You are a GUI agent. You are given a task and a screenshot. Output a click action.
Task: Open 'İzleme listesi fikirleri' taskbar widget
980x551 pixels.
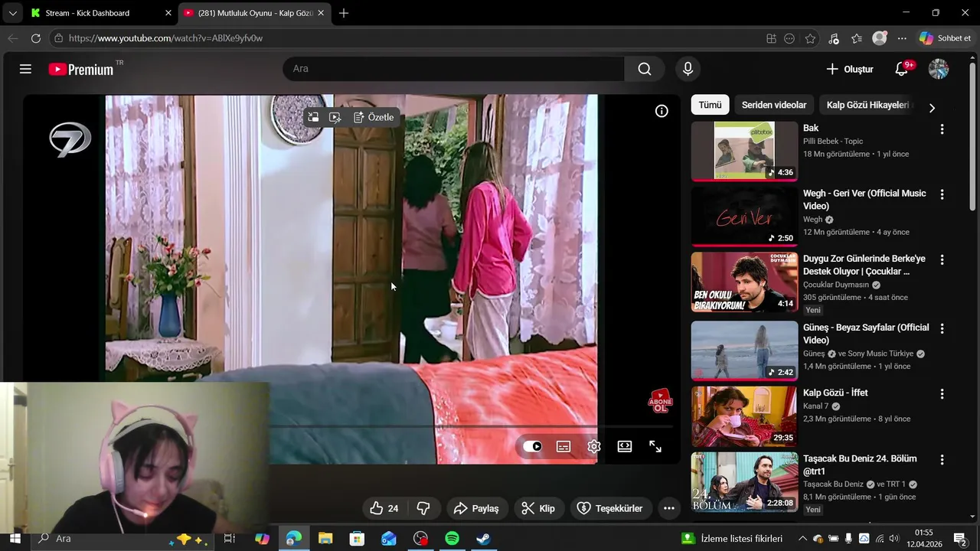click(733, 539)
